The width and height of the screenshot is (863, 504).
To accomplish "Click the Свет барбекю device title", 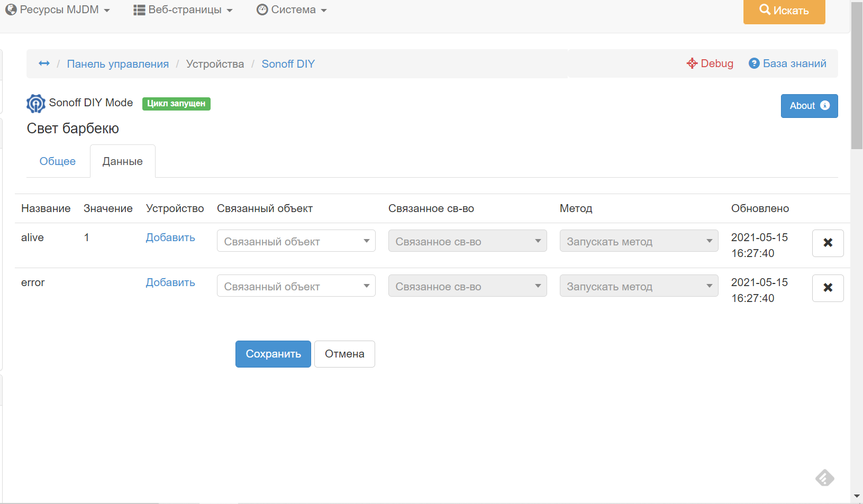I will 73,129.
